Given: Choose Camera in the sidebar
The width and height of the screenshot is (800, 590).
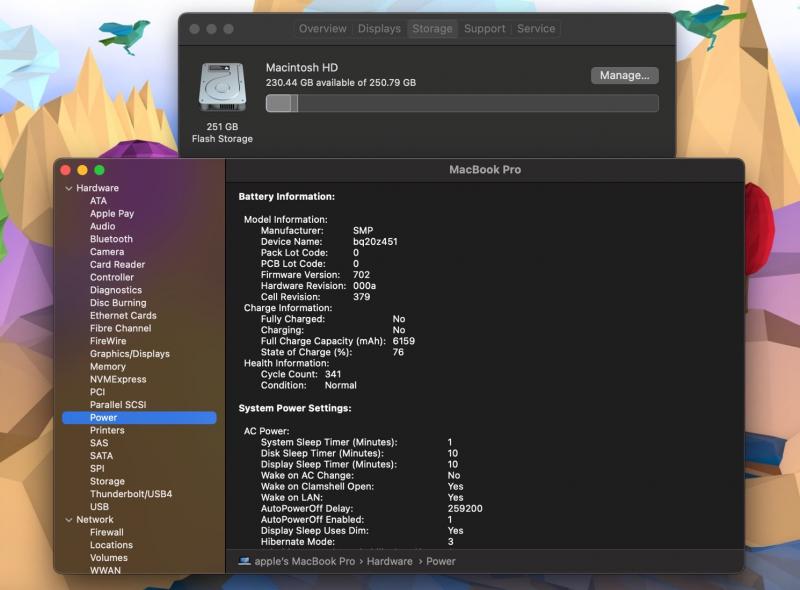Looking at the screenshot, I should tap(107, 252).
